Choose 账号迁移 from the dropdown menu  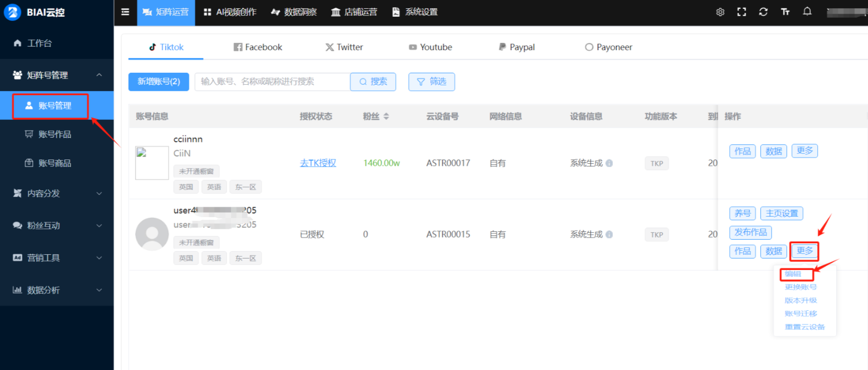coord(800,313)
